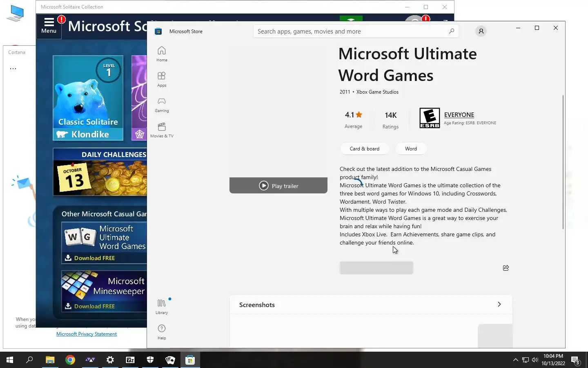Open the Spider Solitaire tile
Screen dimensions: 588x368
point(139,98)
